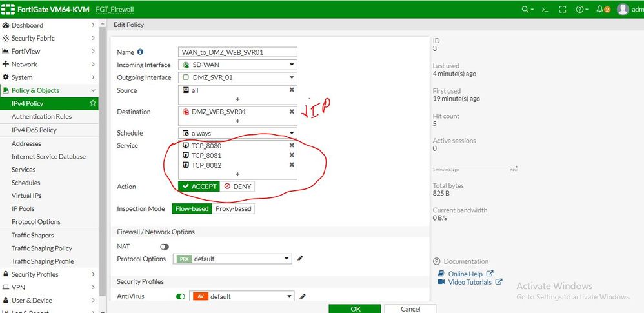Remove TCP_8080 service entry
The height and width of the screenshot is (313, 644).
(292, 145)
